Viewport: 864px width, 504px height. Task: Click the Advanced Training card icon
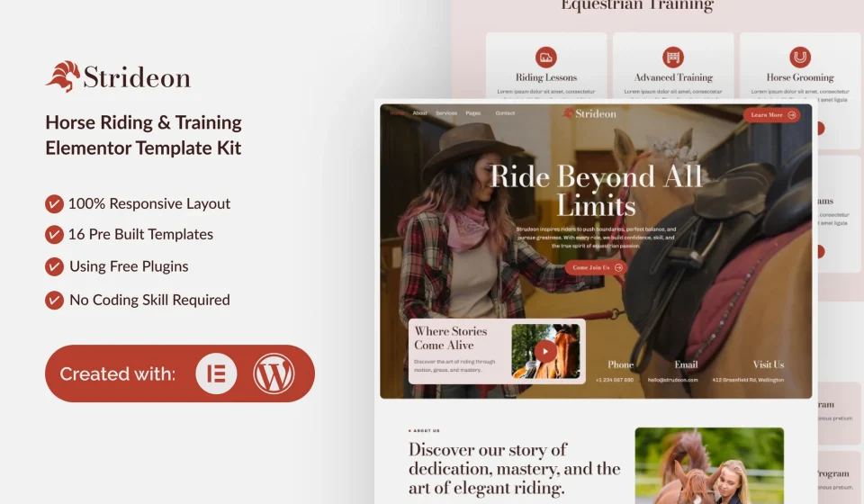point(673,58)
